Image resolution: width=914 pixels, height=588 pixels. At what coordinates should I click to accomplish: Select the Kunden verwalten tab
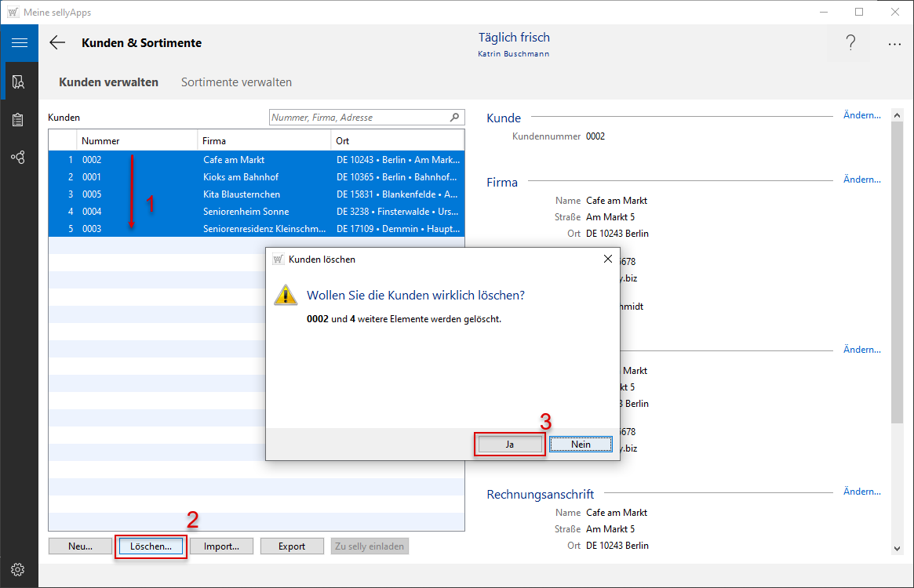(x=108, y=82)
